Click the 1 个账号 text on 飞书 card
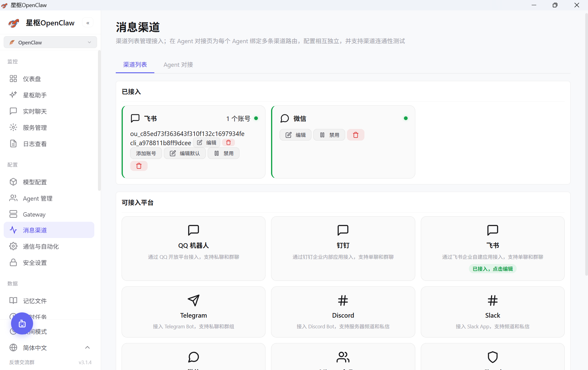 238,119
